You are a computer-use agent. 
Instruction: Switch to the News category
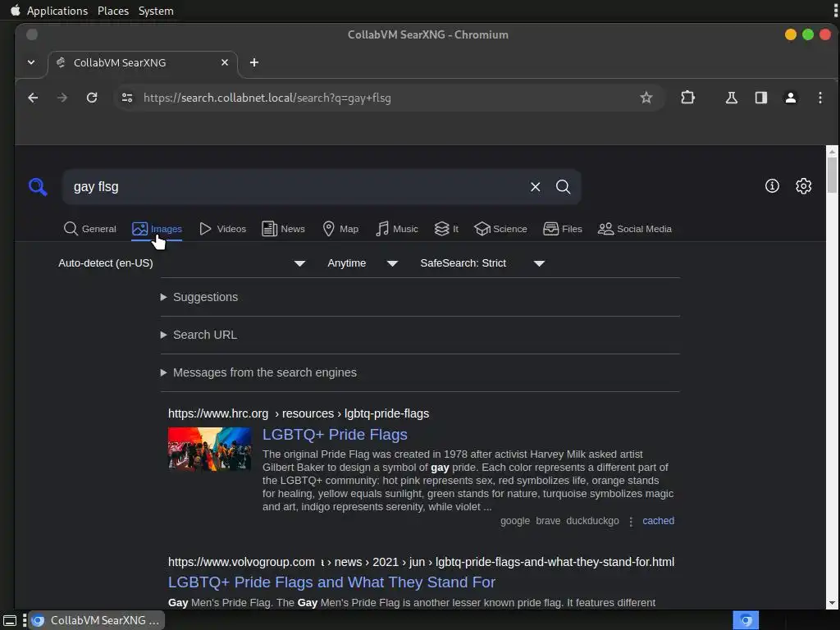(x=283, y=229)
